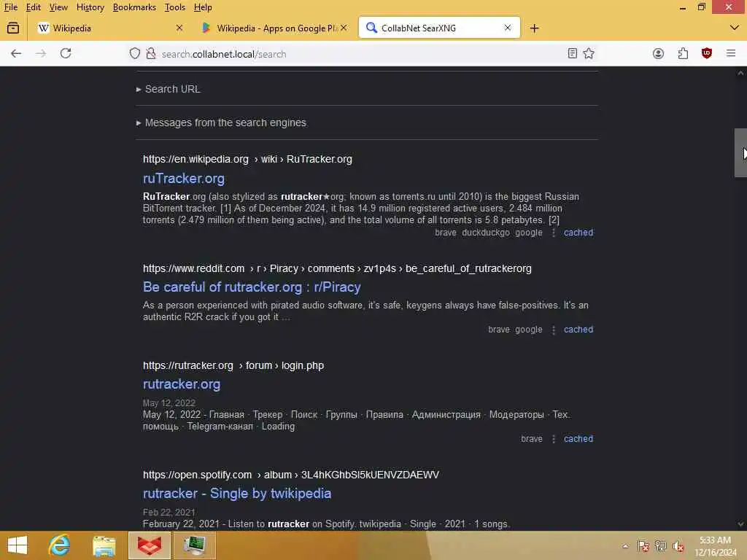Focus the address bar URL field
This screenshot has height=560, width=747.
point(362,54)
